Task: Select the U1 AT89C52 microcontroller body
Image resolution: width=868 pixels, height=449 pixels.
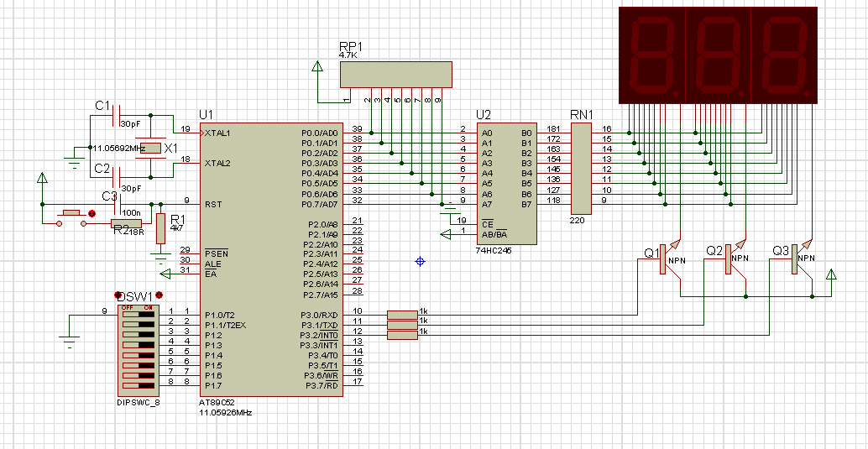Action: (272, 259)
